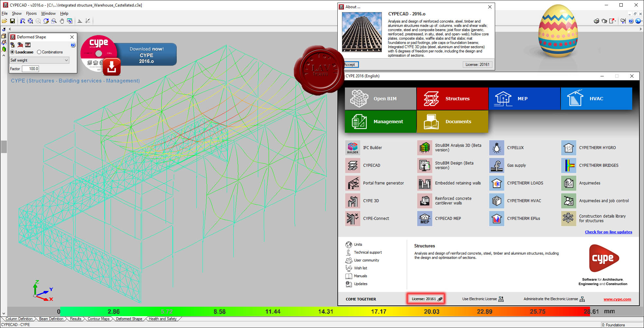Click the blue question mark help icon in toolbar
This screenshot has width=644, height=328.
631,21
